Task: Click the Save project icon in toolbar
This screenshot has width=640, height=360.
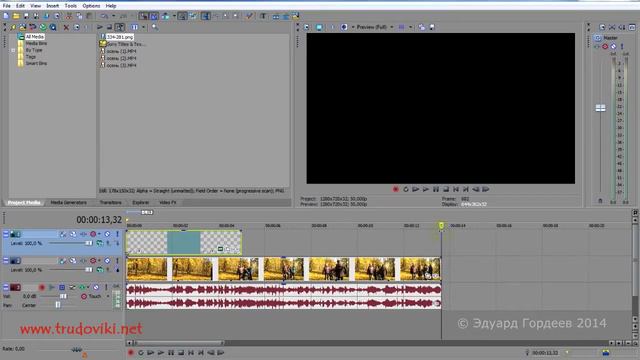Action: (x=26, y=16)
